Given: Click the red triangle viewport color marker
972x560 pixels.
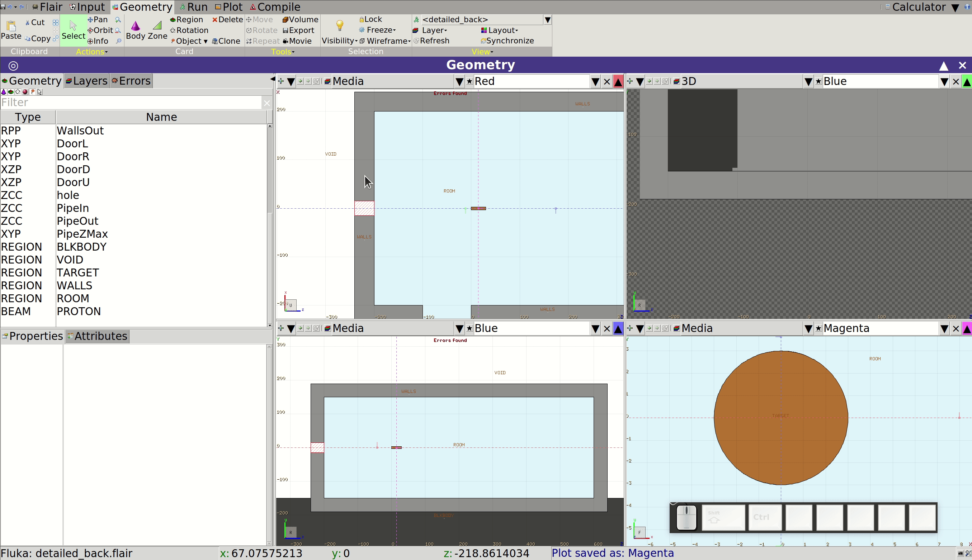Looking at the screenshot, I should click(x=618, y=81).
